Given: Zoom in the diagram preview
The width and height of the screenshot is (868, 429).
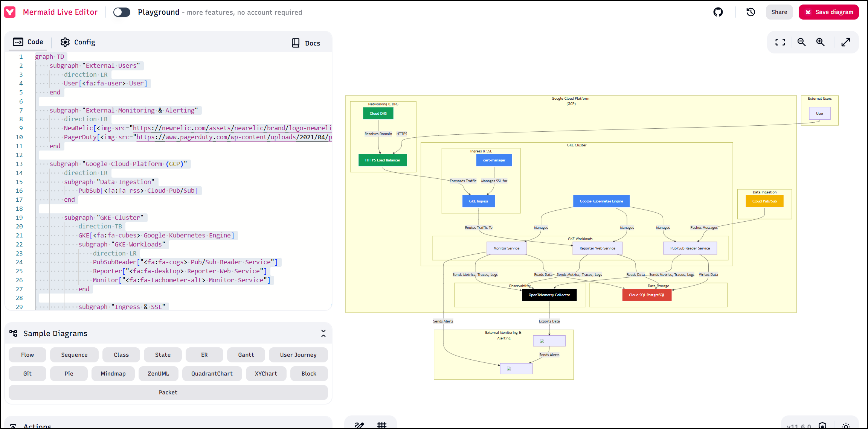Looking at the screenshot, I should (820, 42).
